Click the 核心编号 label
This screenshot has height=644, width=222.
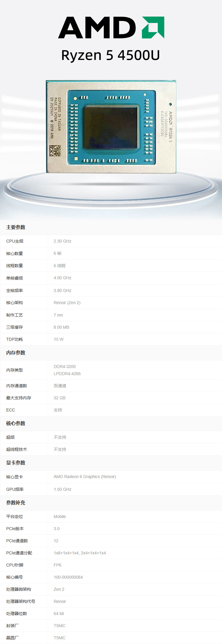[15, 577]
